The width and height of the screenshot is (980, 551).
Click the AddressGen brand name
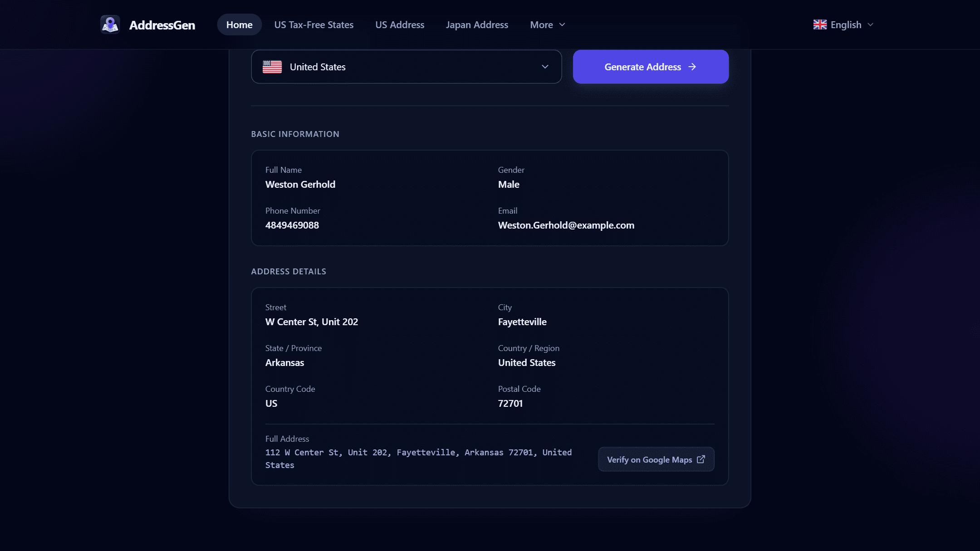(162, 25)
